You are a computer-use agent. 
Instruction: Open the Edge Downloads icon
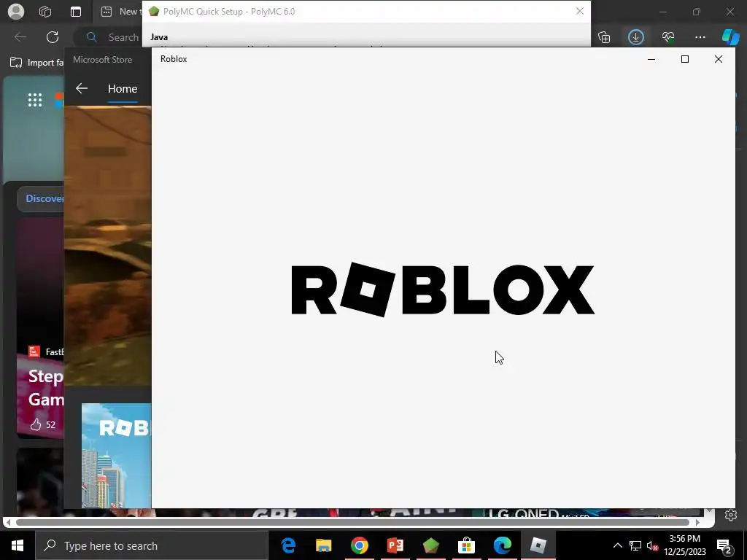click(635, 37)
